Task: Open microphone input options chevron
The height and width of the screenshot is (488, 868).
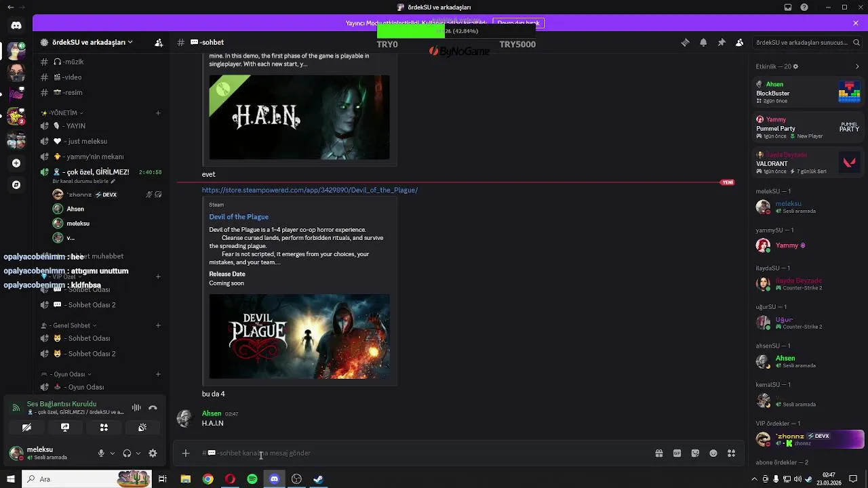Action: (x=113, y=453)
